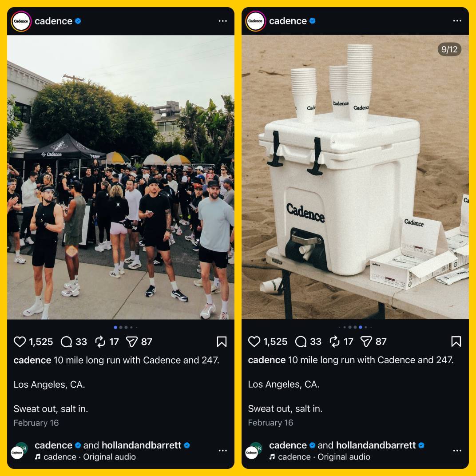Open hollandandbarrett profile in left footer
This screenshot has width=476, height=476.
pyautogui.click(x=142, y=445)
